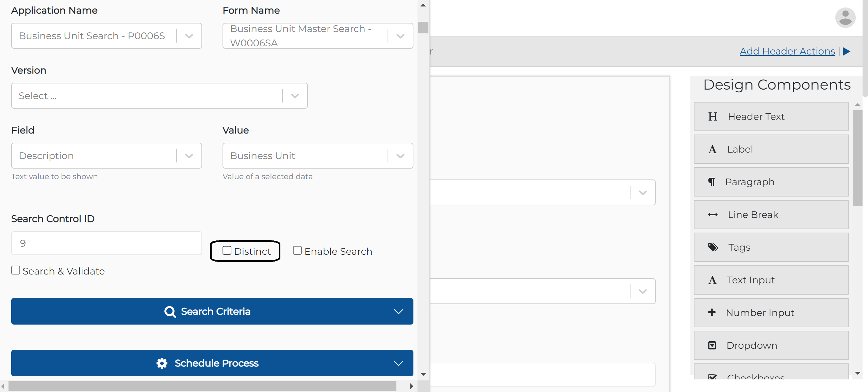
Task: Open the Add Header Actions link
Action: [787, 51]
